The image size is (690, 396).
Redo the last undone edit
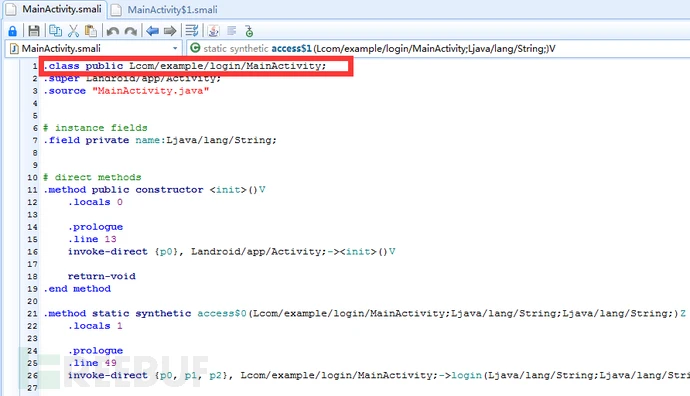(131, 31)
